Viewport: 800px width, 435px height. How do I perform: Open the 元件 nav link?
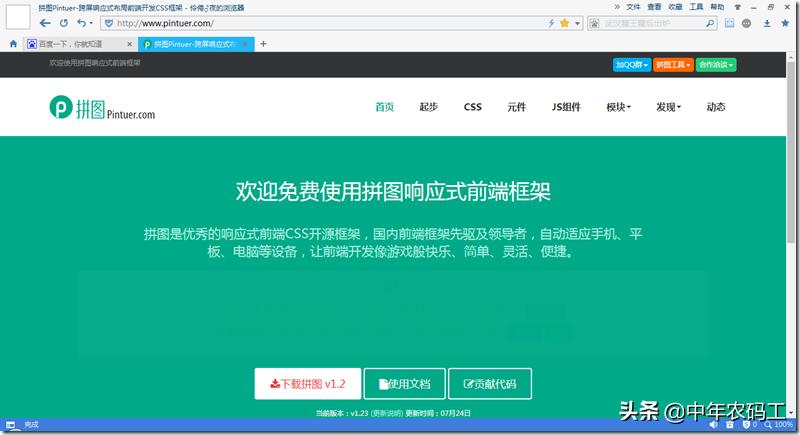516,107
